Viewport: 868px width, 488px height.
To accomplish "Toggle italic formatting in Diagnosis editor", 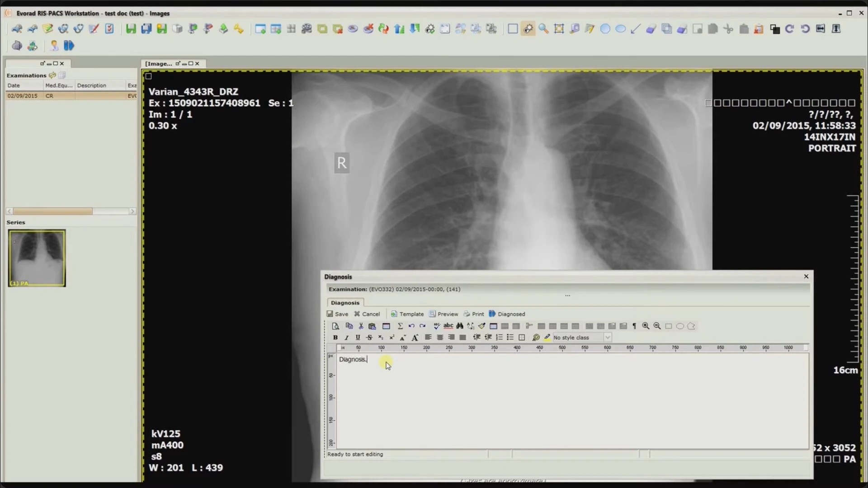I will [x=346, y=338].
